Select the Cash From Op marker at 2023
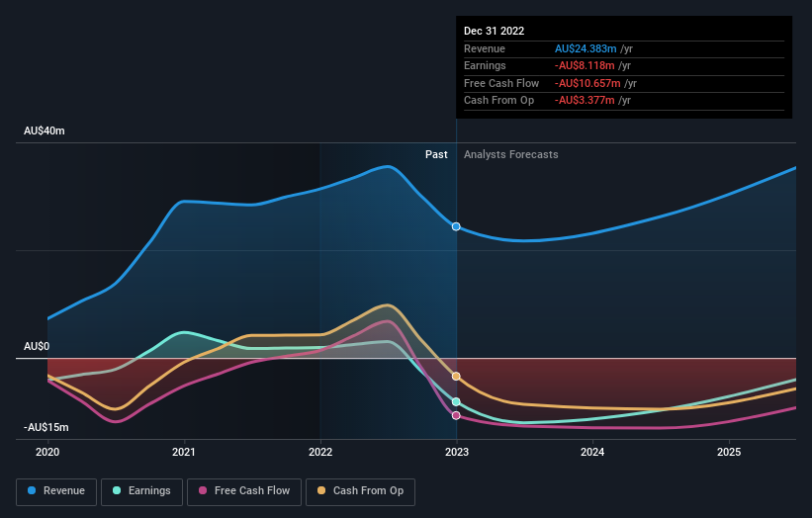This screenshot has height=518, width=812. pos(456,377)
